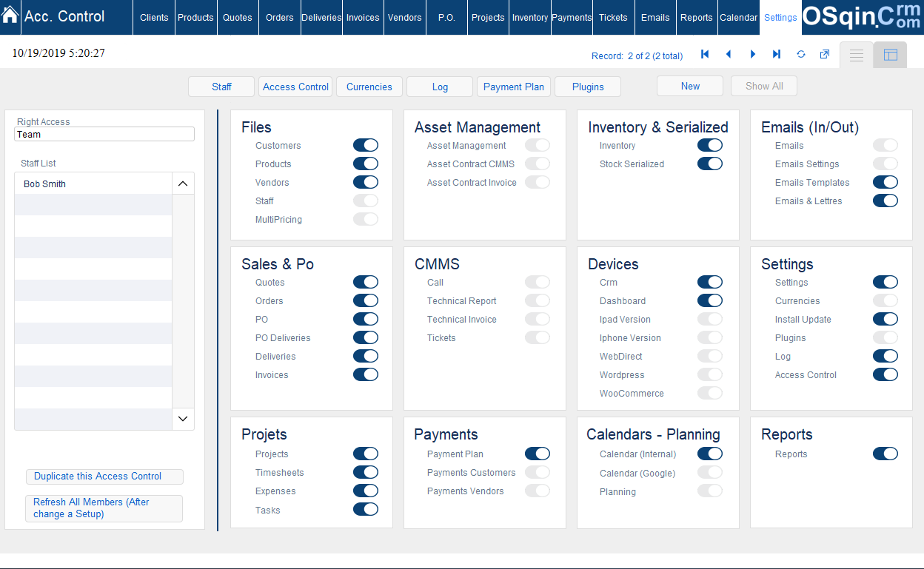Create a New access control record

pyautogui.click(x=690, y=86)
